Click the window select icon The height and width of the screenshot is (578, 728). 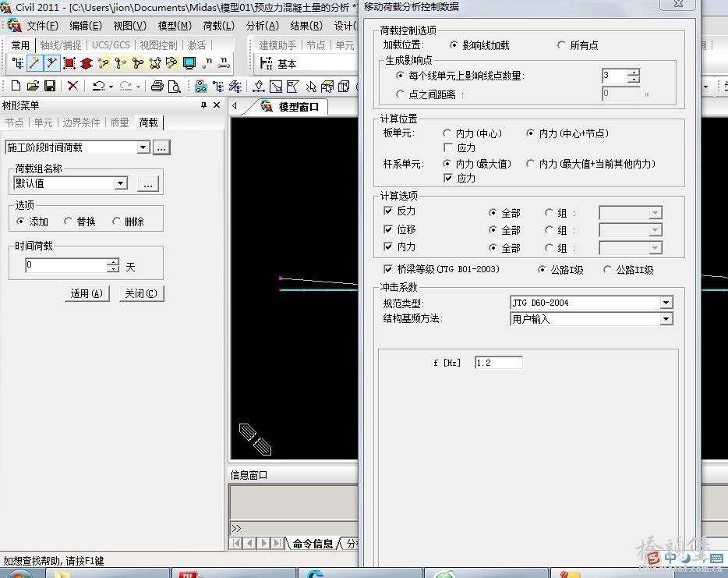click(276, 86)
